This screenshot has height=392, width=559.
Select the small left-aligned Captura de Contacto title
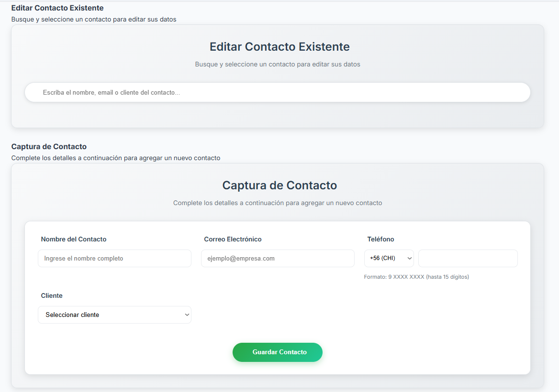[x=49, y=147]
